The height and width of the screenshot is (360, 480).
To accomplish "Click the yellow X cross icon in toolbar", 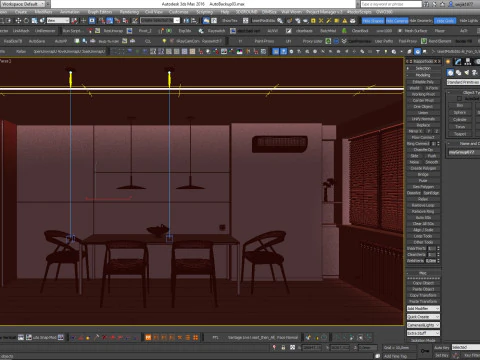I will coord(321,21).
